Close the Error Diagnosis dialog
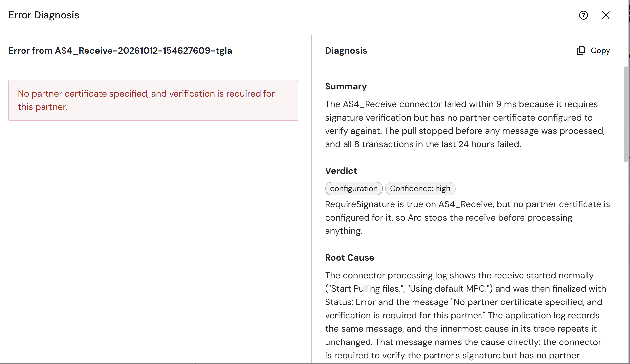The height and width of the screenshot is (364, 630). coord(606,15)
